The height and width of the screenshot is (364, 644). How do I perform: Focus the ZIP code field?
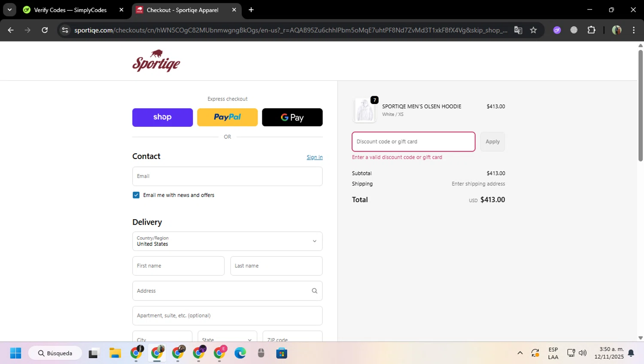click(292, 336)
